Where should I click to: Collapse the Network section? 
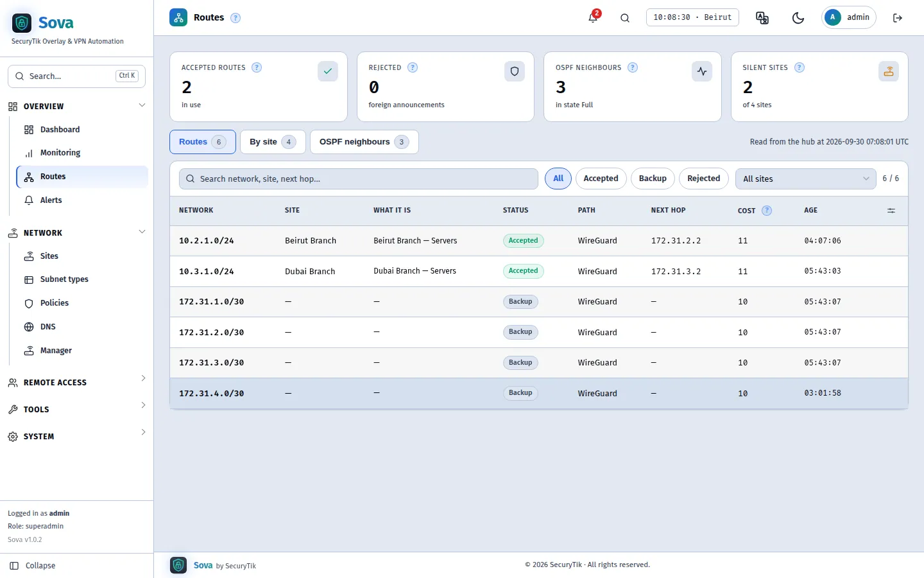click(x=77, y=232)
